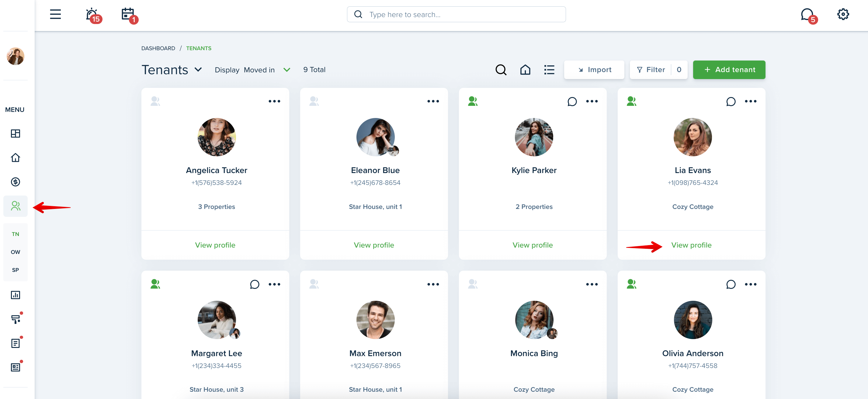Image resolution: width=868 pixels, height=399 pixels.
Task: Click Kylie Parker's 2 Properties text
Action: point(534,206)
